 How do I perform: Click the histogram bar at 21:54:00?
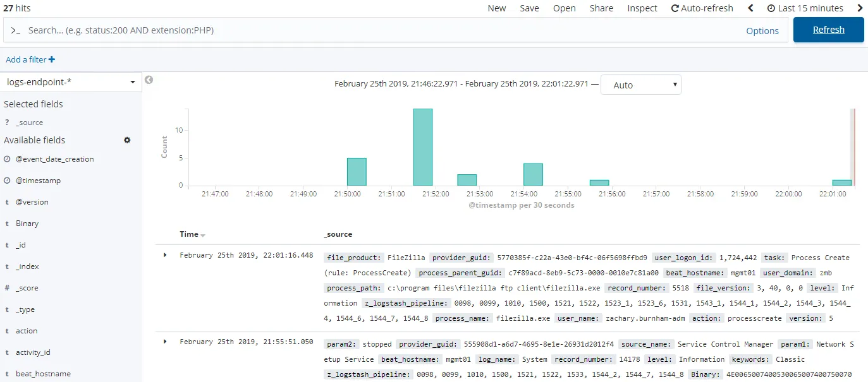[x=533, y=174]
